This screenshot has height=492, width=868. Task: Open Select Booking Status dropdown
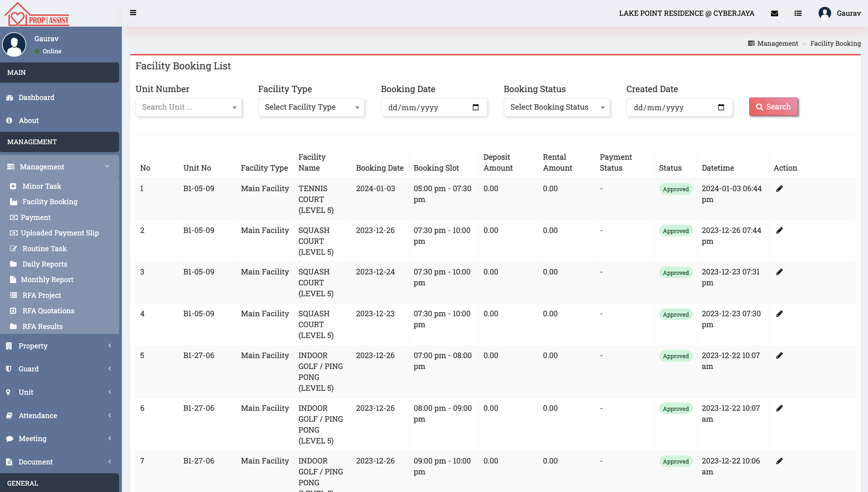pos(556,107)
